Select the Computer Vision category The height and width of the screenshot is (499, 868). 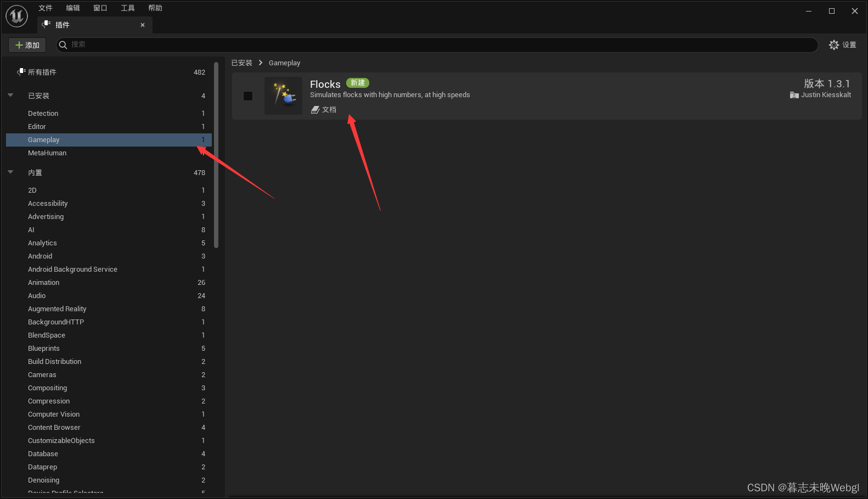point(109,414)
